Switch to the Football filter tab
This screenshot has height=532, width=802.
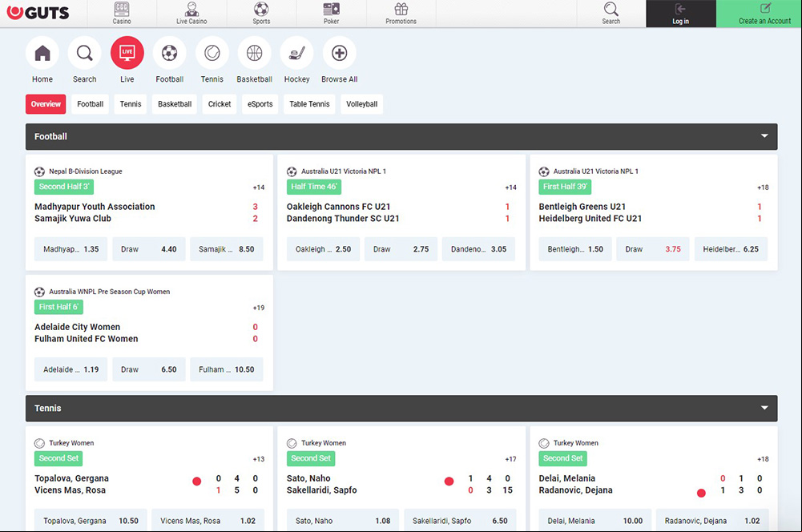(90, 104)
